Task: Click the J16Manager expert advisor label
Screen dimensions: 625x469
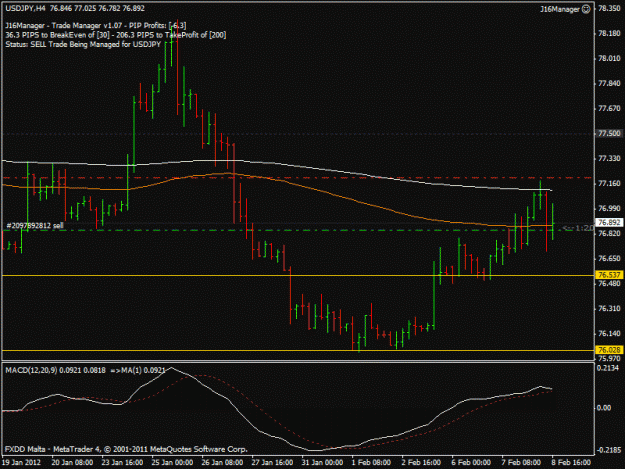Action: click(560, 9)
